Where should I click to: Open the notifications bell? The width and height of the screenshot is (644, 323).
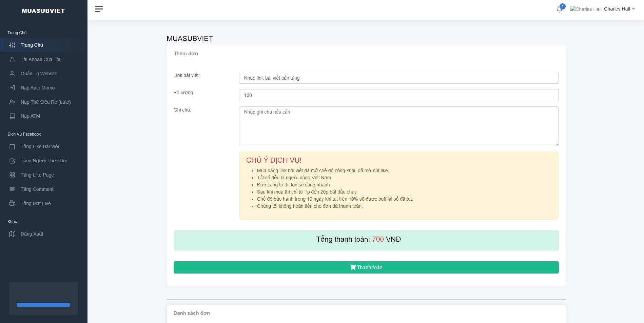point(560,9)
